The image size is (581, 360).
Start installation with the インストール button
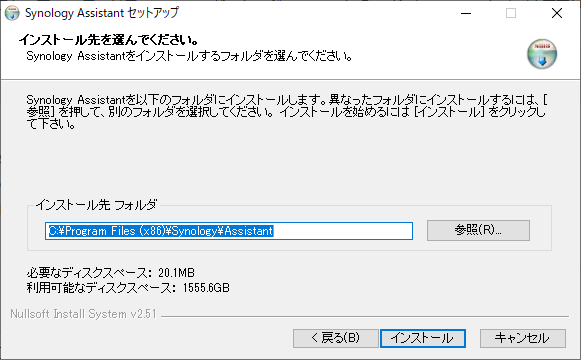point(423,338)
